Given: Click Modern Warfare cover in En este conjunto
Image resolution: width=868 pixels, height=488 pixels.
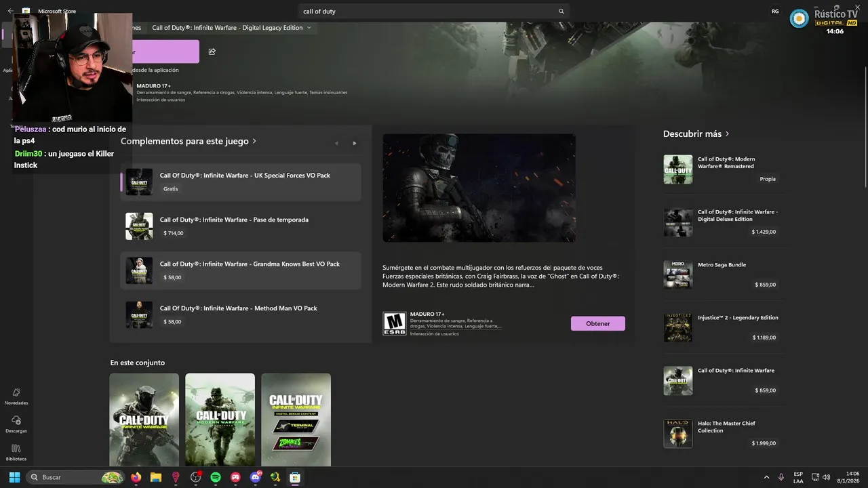Looking at the screenshot, I should tap(220, 420).
